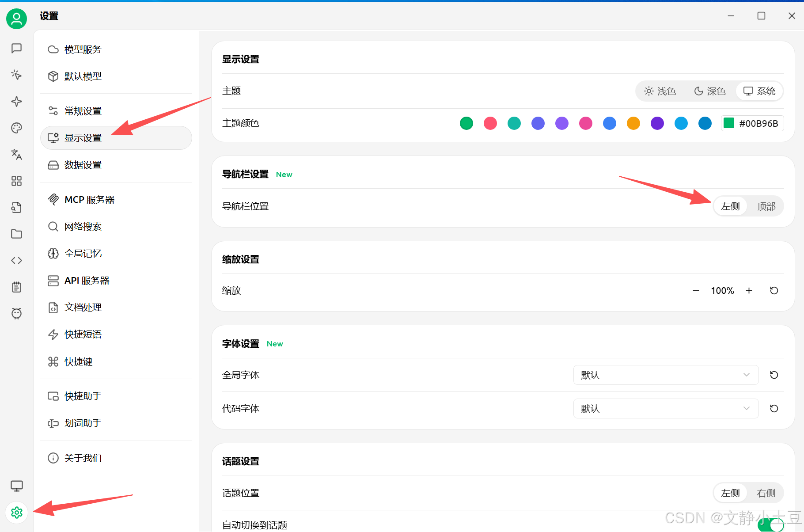Set navigation bar position to 左侧
Viewport: 804px width, 532px height.
point(730,206)
